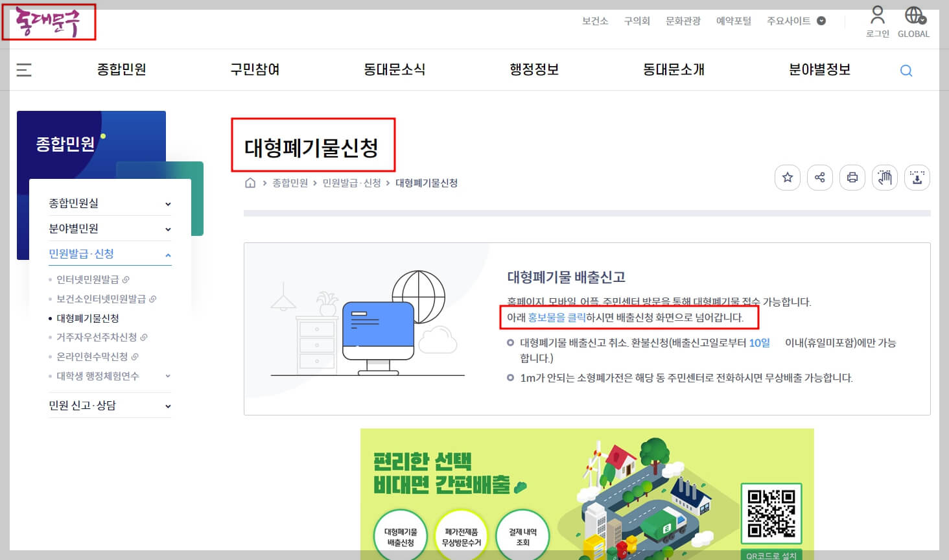
Task: Expand the 대학생 행정체험연수 item
Action: point(168,376)
